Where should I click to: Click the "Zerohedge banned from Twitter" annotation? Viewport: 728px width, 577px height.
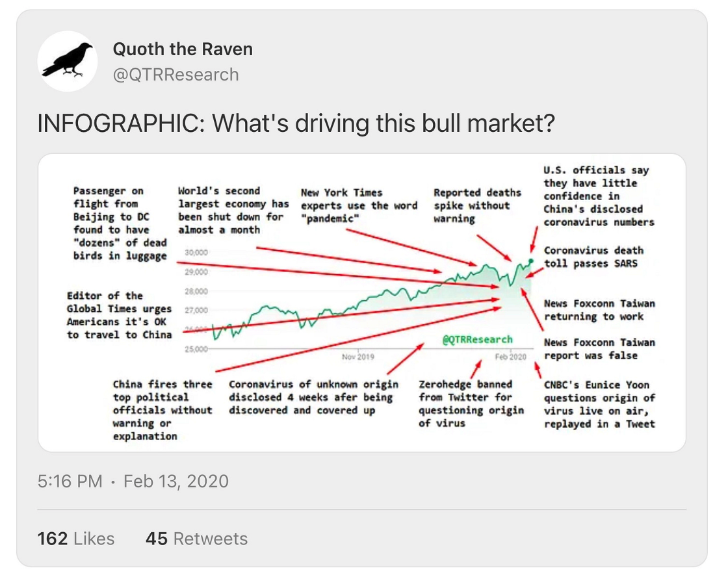pos(471,404)
